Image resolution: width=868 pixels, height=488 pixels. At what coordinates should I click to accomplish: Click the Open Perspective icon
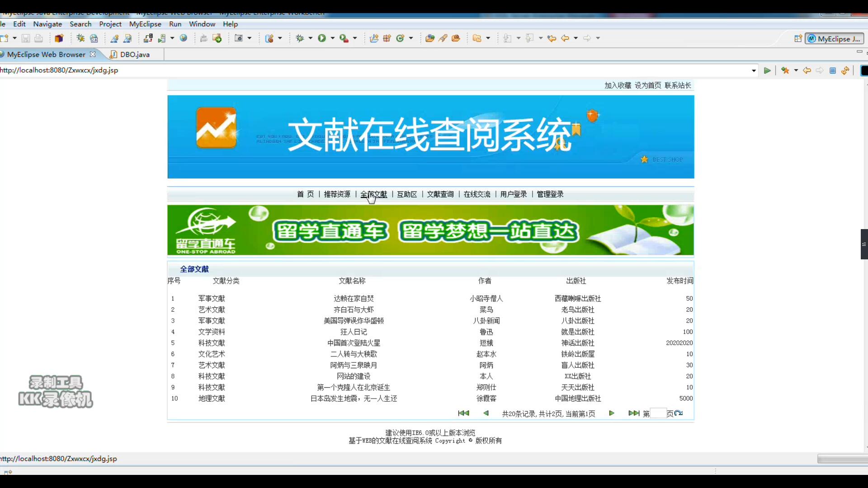point(798,39)
